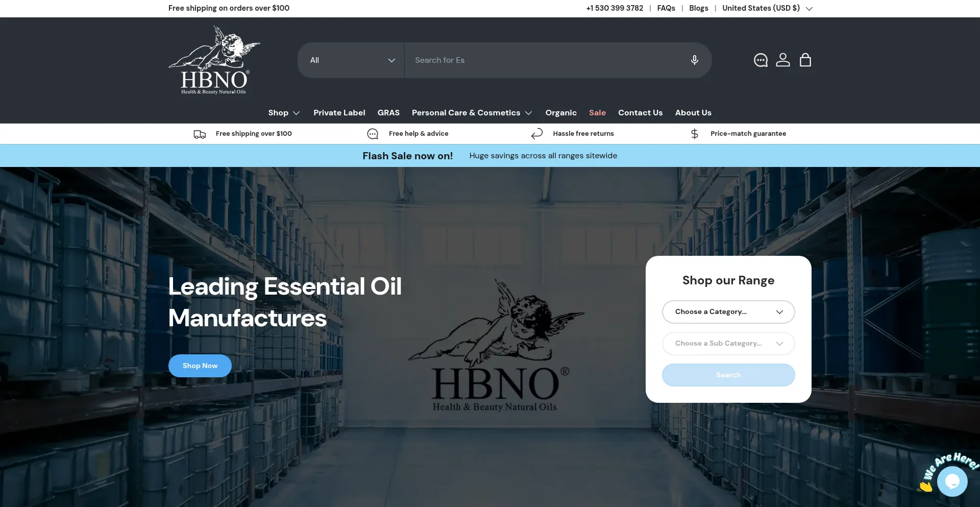980x507 pixels.
Task: Open the All search category dropdown
Action: coord(352,60)
